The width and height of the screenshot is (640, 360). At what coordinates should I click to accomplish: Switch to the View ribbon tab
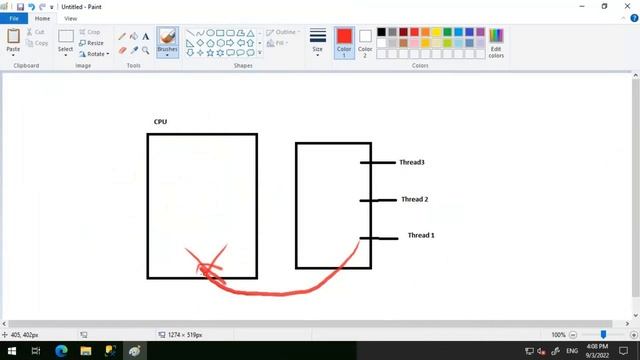[x=70, y=19]
